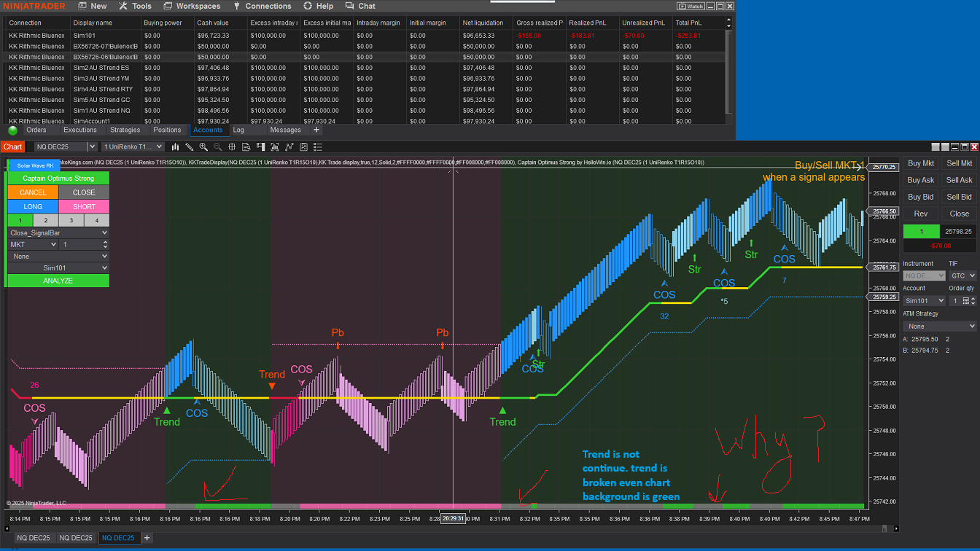
Task: Click the Buy Ask button
Action: coord(921,180)
